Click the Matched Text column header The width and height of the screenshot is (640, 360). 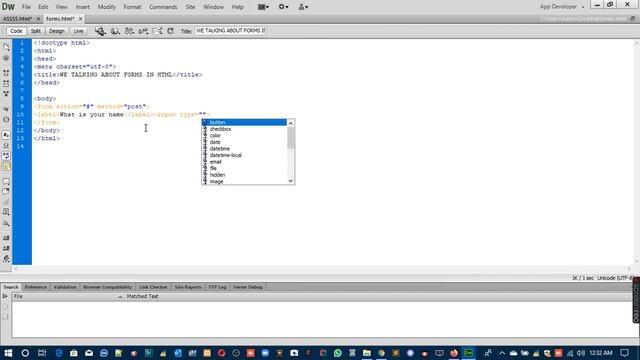point(142,296)
